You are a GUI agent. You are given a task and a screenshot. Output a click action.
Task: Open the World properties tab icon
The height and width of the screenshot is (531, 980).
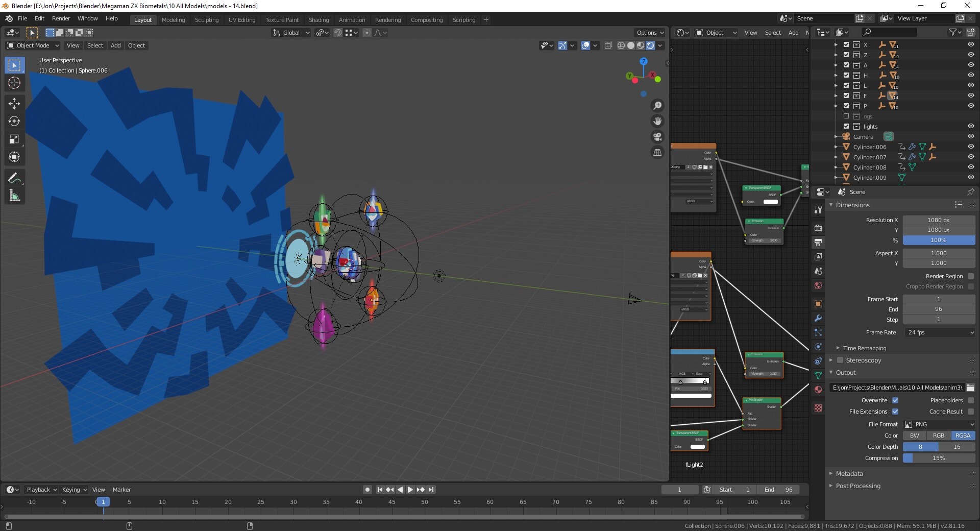click(818, 285)
